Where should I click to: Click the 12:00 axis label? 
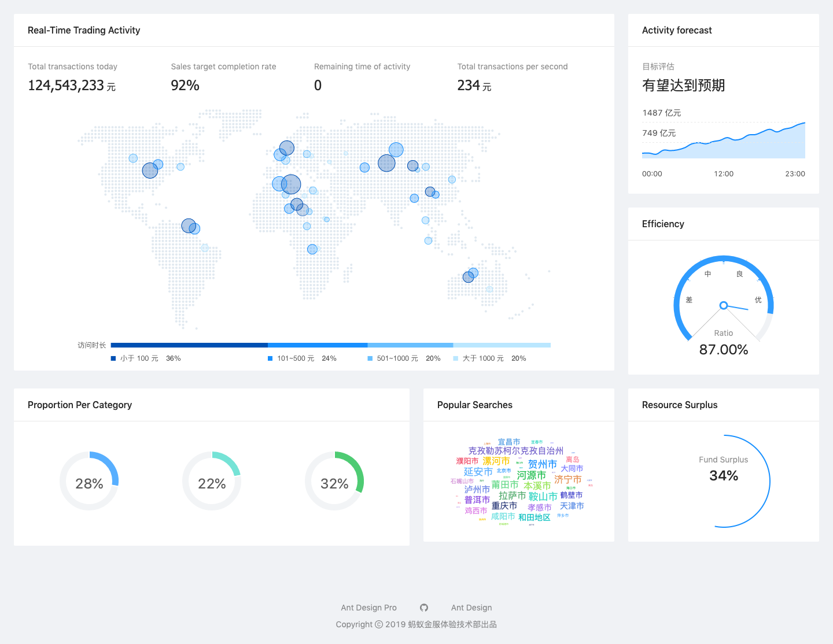click(724, 173)
